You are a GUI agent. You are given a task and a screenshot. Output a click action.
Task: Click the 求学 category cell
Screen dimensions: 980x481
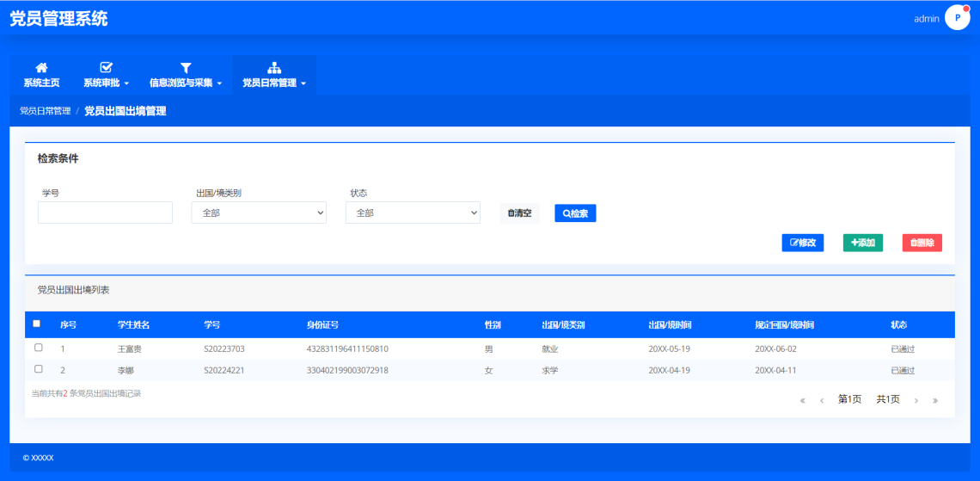point(550,370)
